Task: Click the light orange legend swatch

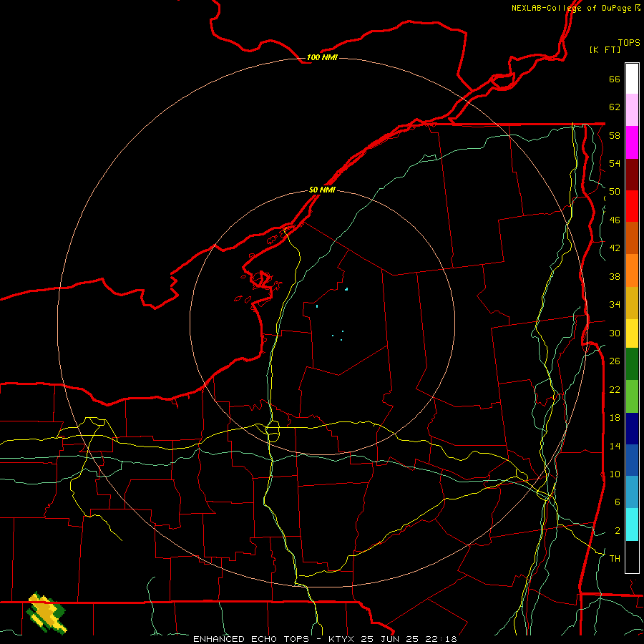Action: click(632, 270)
